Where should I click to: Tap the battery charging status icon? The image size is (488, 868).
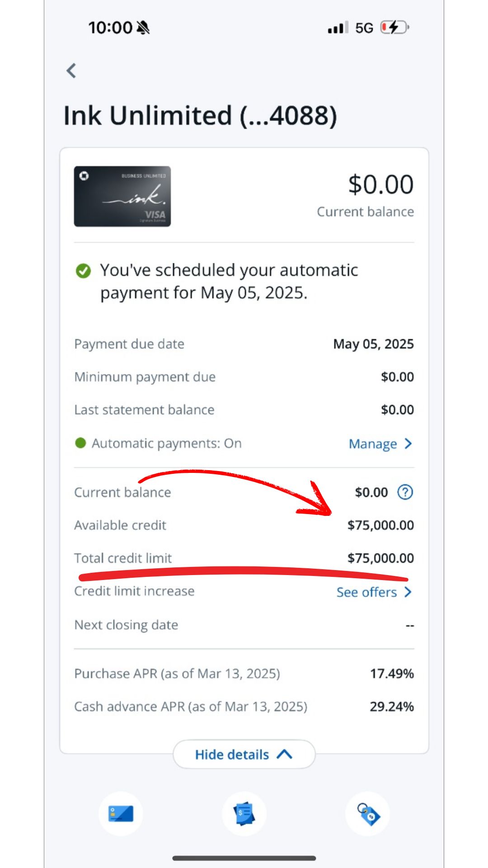(394, 28)
